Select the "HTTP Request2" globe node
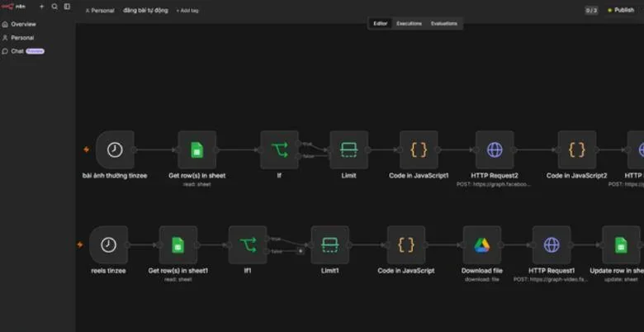644x332 pixels. [495, 149]
